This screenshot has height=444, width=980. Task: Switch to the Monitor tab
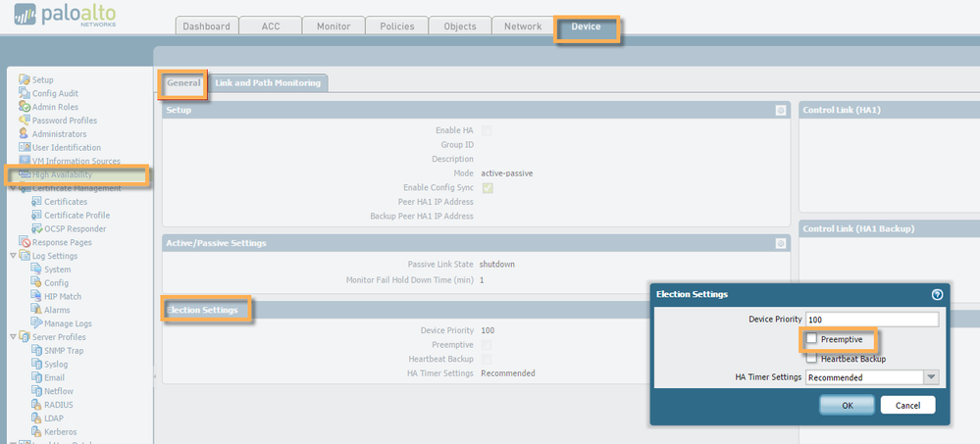pyautogui.click(x=334, y=26)
